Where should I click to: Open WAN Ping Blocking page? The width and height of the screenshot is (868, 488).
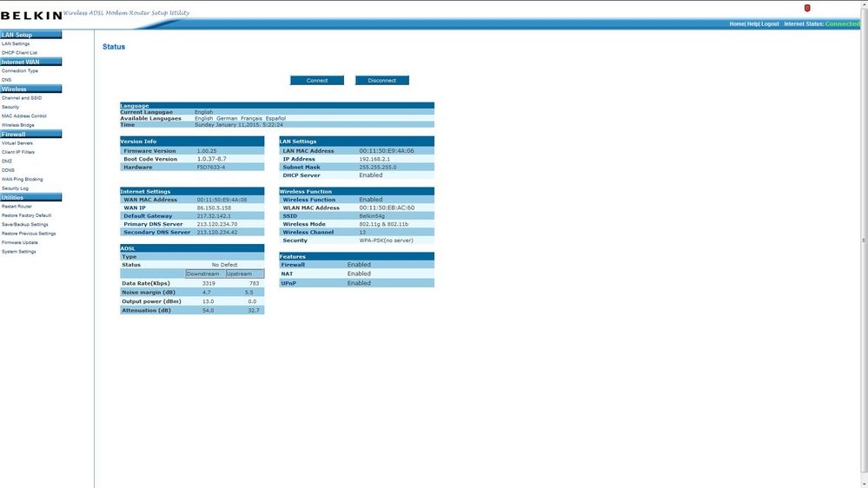(x=22, y=179)
